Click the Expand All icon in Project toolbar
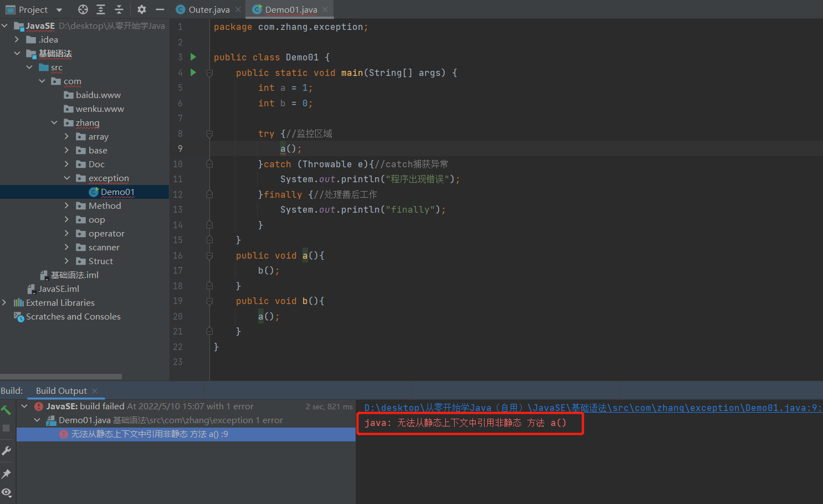The image size is (823, 504). (101, 9)
